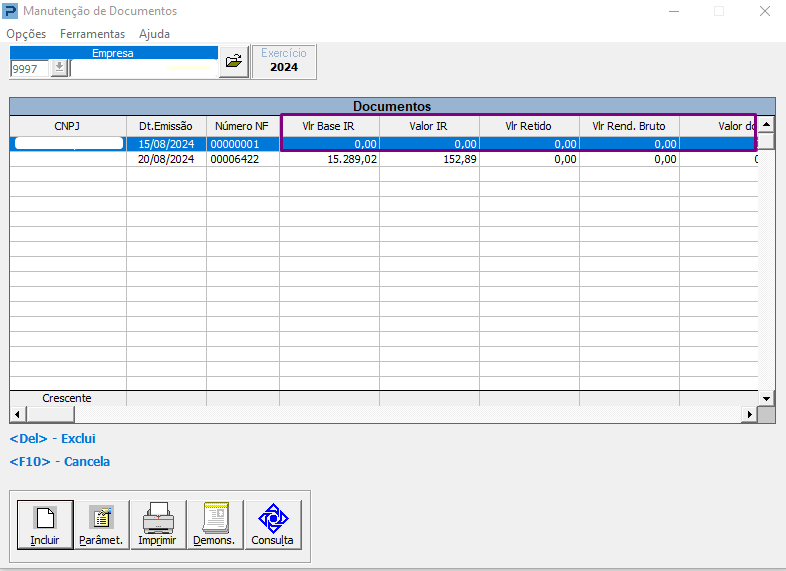The width and height of the screenshot is (786, 571).
Task: Click the Consulta search button
Action: point(272,524)
